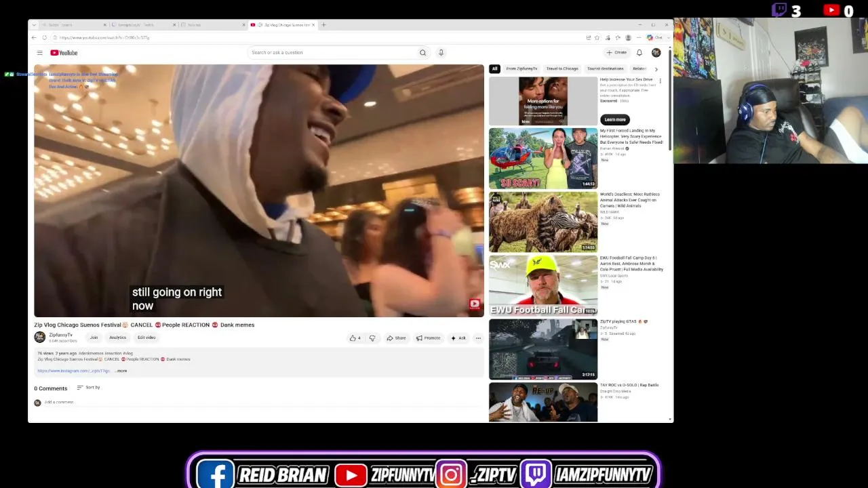Start voice search with the microphone icon

(441, 53)
